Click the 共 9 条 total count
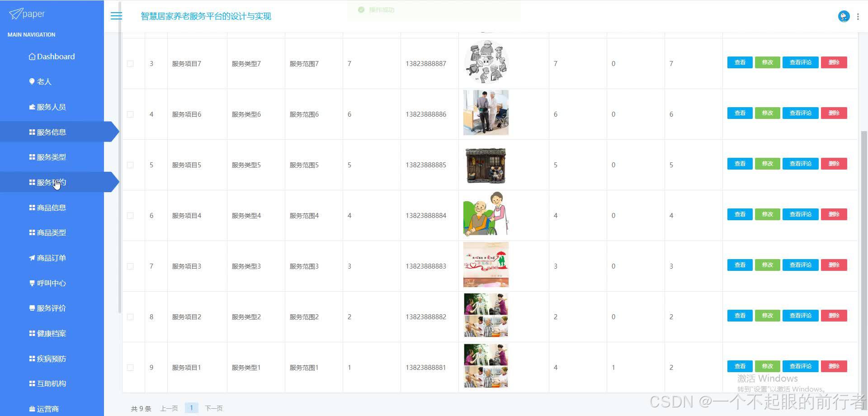868x416 pixels. [141, 408]
